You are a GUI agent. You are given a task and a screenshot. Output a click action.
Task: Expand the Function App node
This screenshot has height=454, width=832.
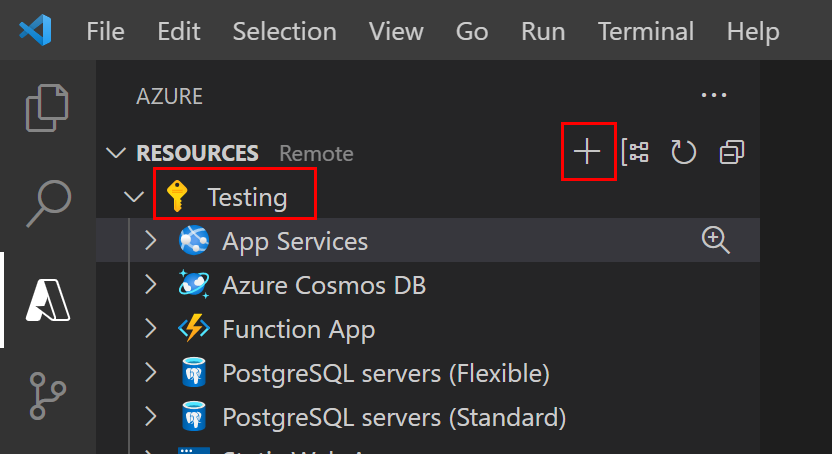pyautogui.click(x=151, y=329)
